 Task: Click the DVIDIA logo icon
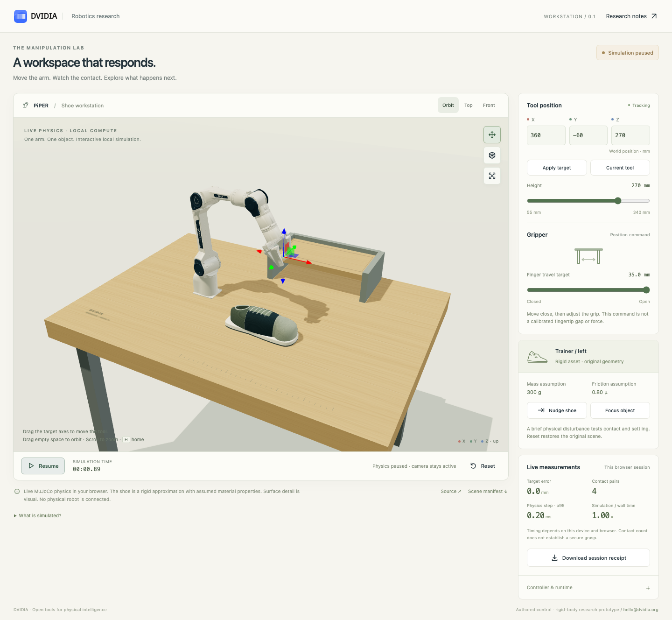pyautogui.click(x=21, y=16)
